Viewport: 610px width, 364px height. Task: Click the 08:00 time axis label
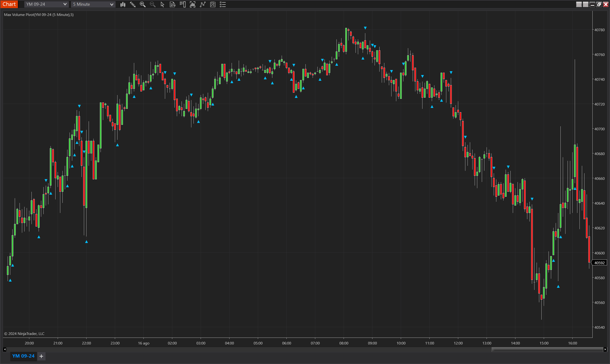coord(344,343)
